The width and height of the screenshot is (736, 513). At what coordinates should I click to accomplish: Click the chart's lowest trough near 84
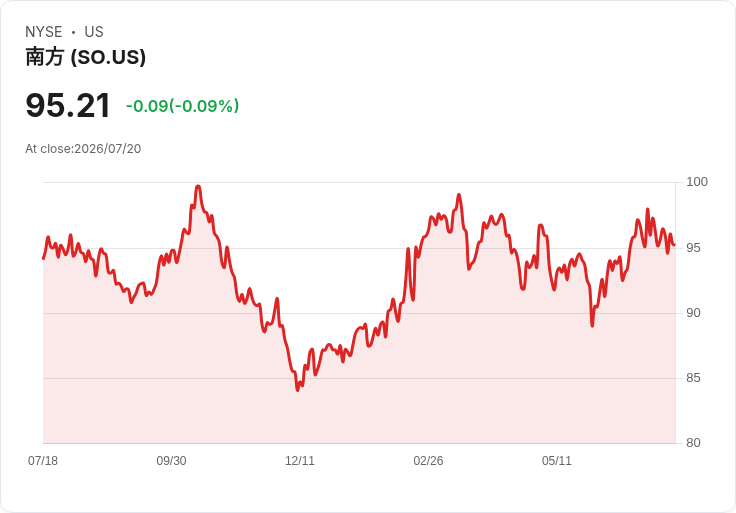click(298, 390)
